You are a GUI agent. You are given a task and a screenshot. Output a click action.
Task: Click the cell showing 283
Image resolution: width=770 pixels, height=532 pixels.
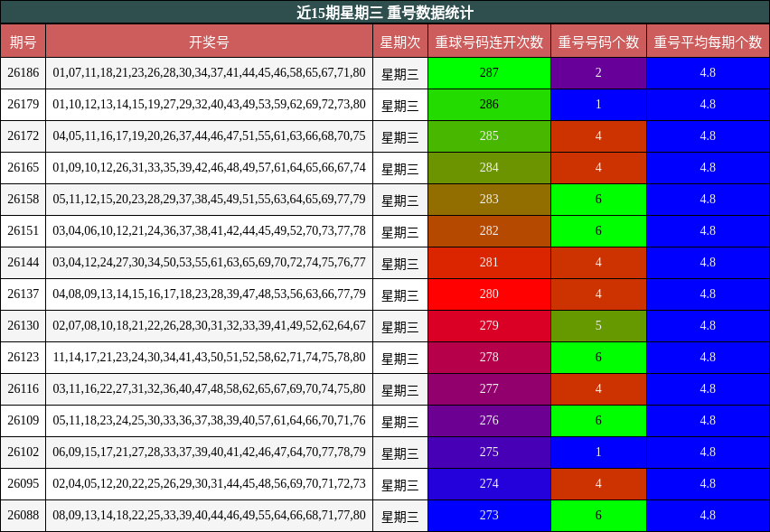(x=489, y=200)
